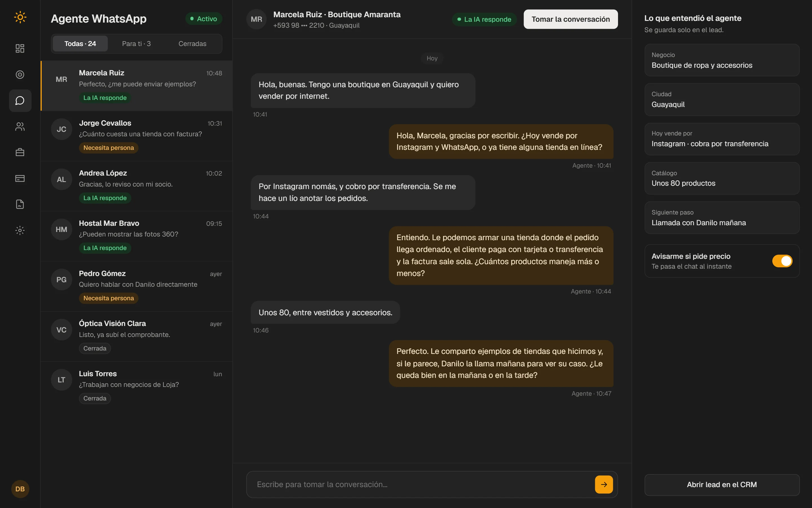The height and width of the screenshot is (508, 812).
Task: Click phone number +593 98 ••• 2210
Action: pyautogui.click(x=298, y=25)
